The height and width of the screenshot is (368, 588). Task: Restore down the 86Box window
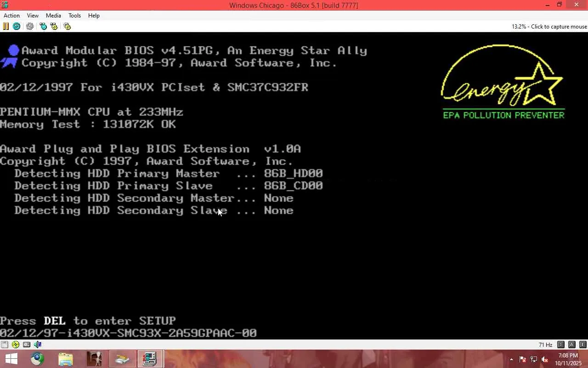coord(560,5)
